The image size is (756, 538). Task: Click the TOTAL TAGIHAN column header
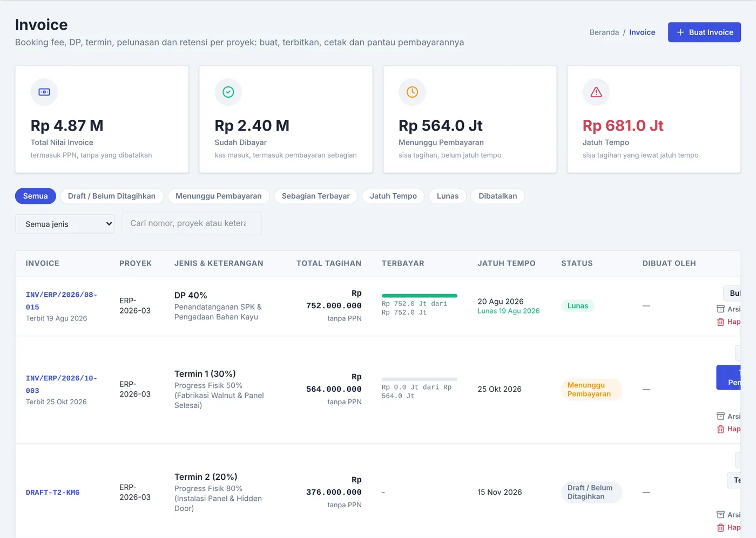click(329, 263)
